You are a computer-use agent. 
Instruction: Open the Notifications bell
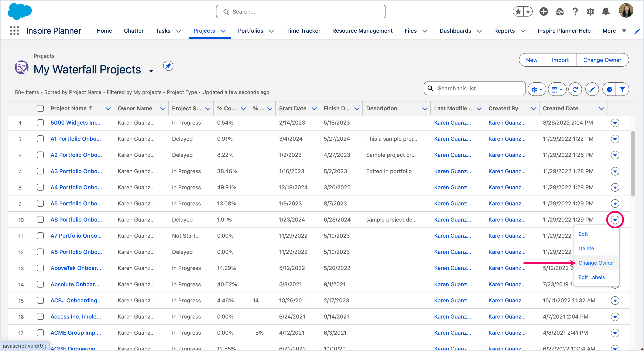(x=606, y=11)
